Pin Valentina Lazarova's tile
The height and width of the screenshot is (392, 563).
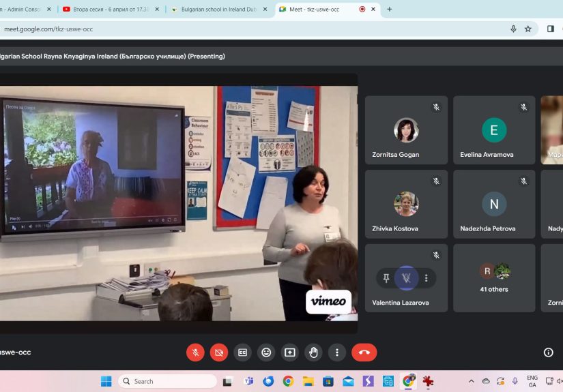[386, 278]
